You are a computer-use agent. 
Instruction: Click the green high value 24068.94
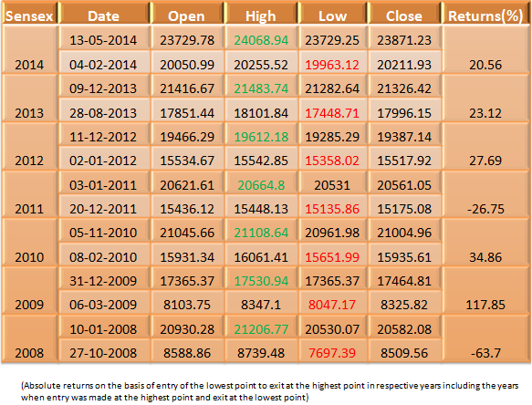coord(261,40)
